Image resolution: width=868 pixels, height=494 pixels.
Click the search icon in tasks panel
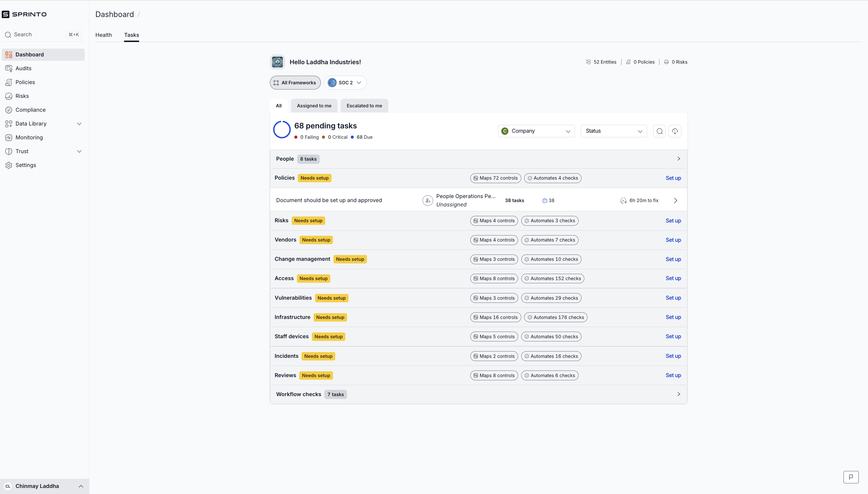coord(659,131)
